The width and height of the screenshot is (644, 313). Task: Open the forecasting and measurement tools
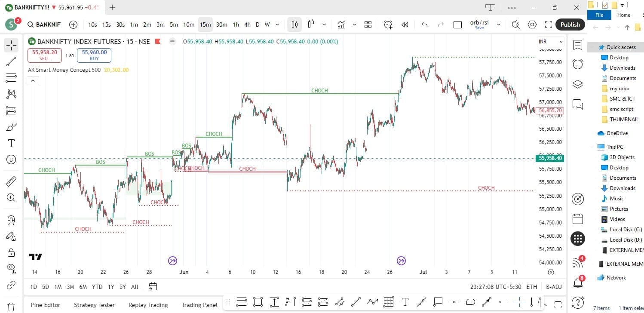tap(11, 110)
